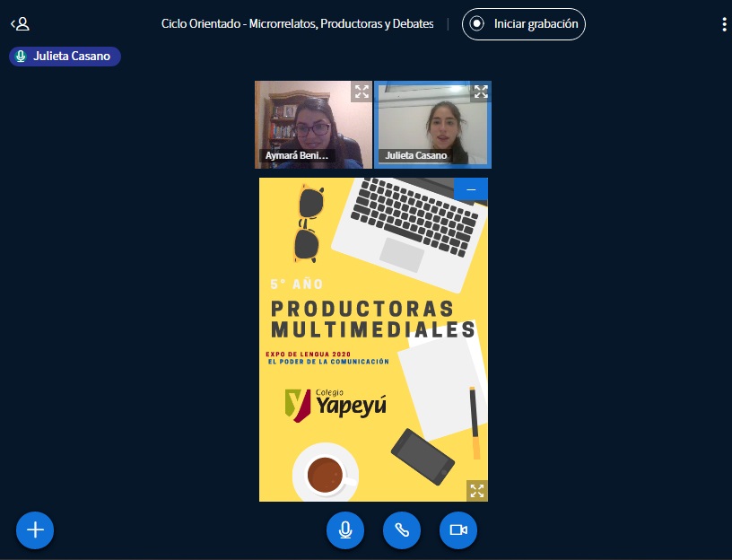
Task: Click the session title Ciclo Orientado
Action: pyautogui.click(x=297, y=24)
